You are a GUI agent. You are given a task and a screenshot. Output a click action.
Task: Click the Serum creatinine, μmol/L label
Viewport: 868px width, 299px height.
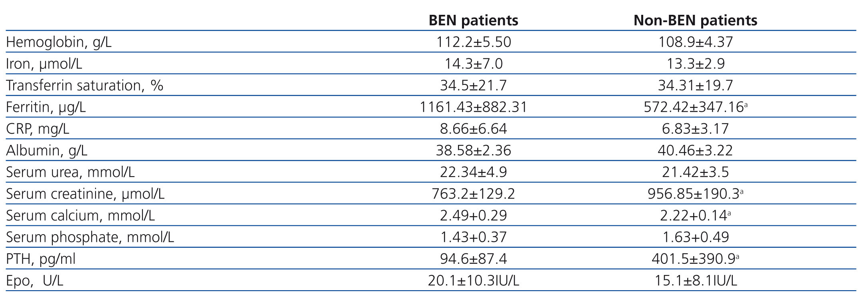(85, 194)
